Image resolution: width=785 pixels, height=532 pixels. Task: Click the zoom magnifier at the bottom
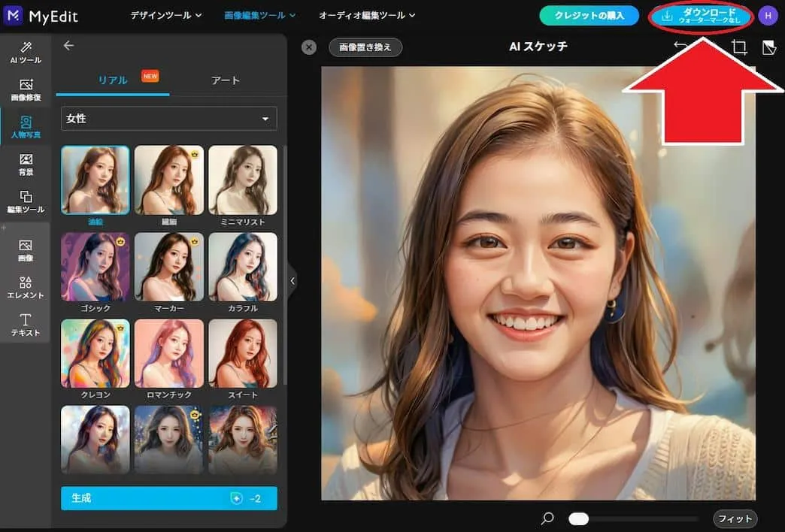click(x=547, y=518)
